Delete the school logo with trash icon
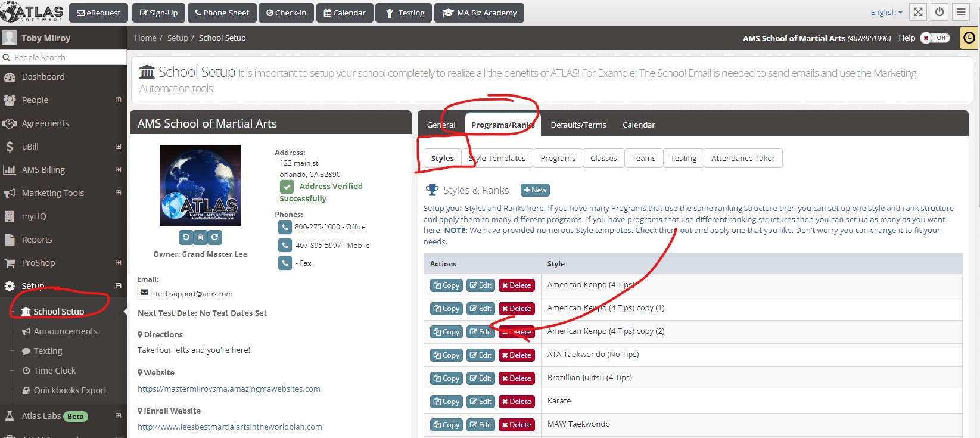The width and height of the screenshot is (980, 438). 200,237
